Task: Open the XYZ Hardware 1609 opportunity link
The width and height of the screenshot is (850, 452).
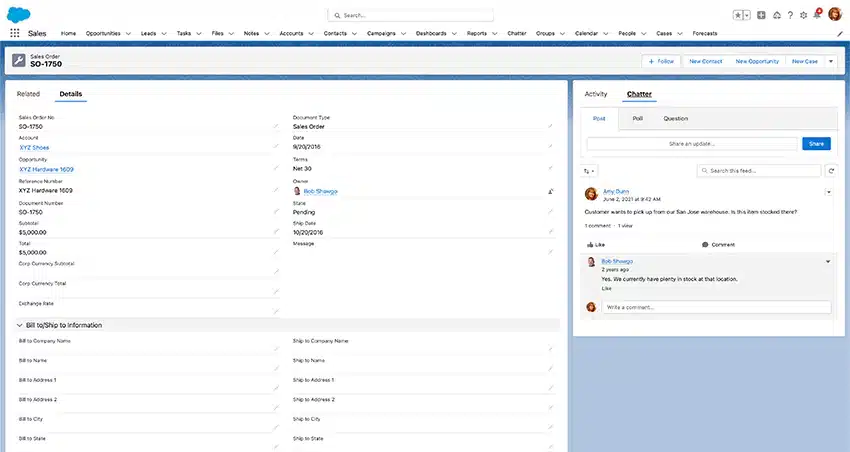Action: tap(47, 169)
